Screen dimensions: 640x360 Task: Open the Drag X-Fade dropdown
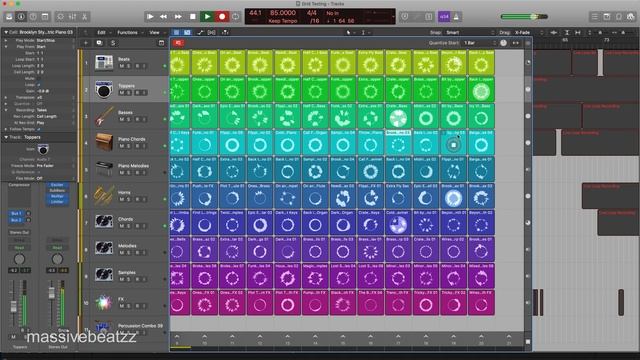529,32
